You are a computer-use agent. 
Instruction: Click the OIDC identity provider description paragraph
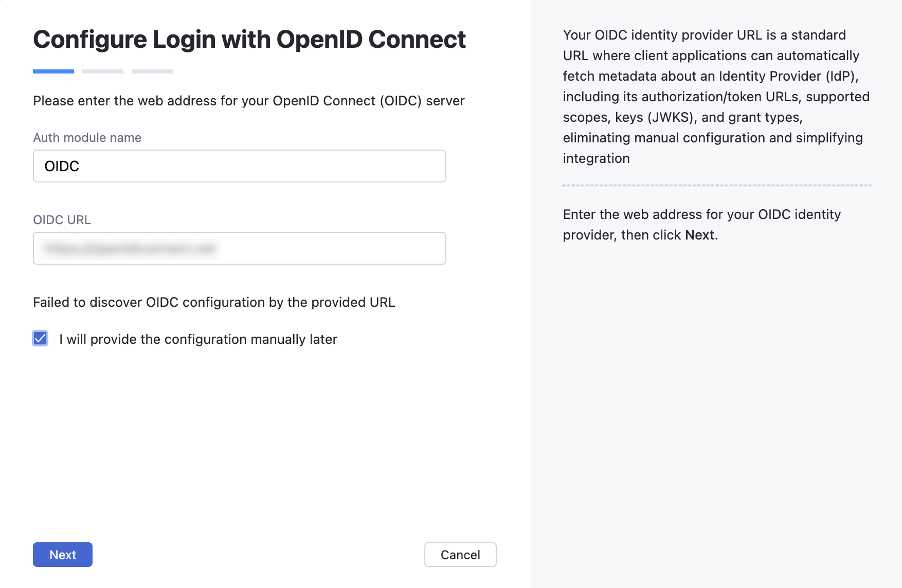click(x=716, y=97)
